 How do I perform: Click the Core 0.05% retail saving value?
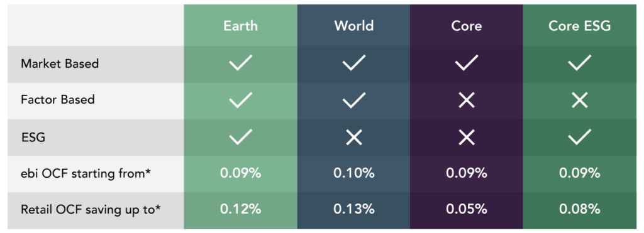[467, 210]
